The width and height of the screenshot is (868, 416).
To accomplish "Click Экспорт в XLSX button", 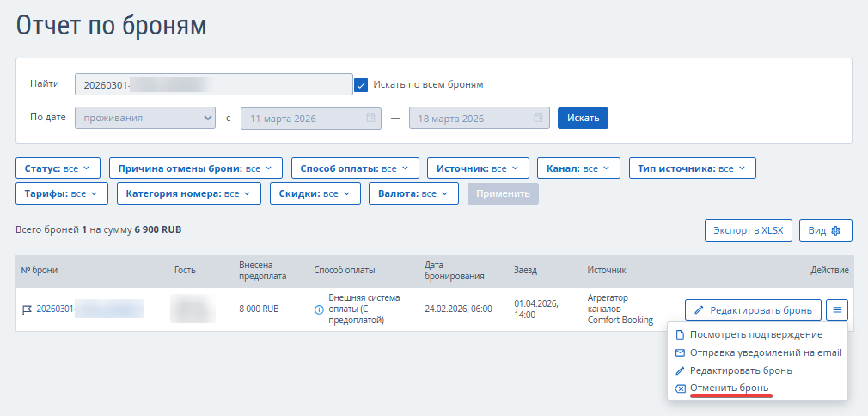I will (x=748, y=230).
